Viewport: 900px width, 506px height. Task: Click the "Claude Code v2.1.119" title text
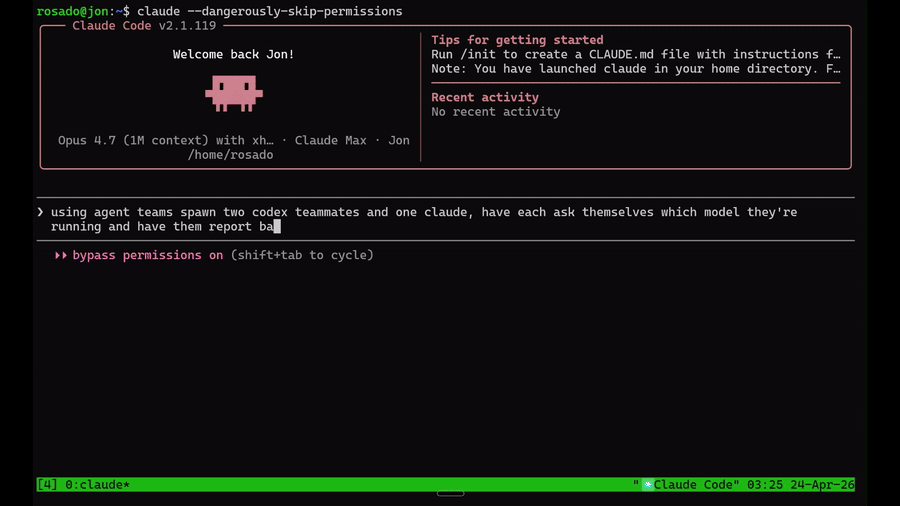click(x=144, y=26)
